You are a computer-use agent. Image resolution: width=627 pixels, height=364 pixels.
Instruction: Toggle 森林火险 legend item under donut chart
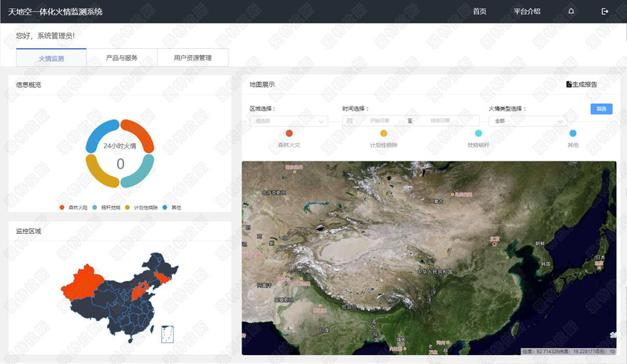pyautogui.click(x=74, y=207)
